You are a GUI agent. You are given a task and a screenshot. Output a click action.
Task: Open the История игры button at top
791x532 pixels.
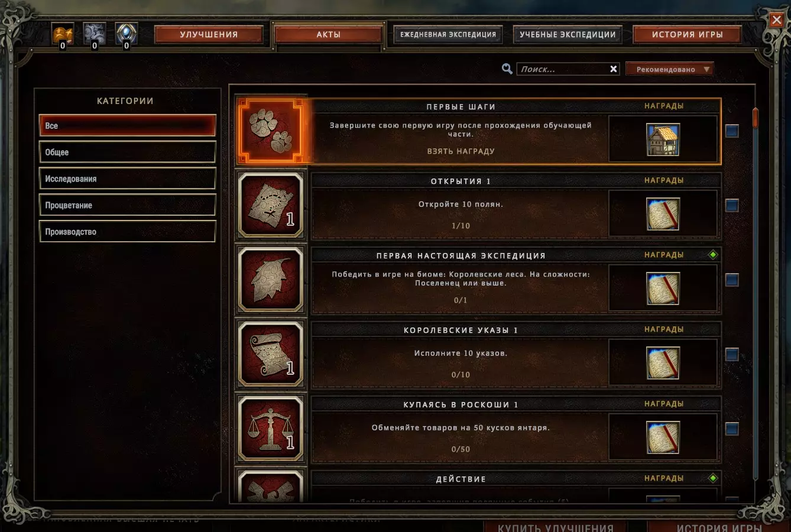pyautogui.click(x=687, y=34)
